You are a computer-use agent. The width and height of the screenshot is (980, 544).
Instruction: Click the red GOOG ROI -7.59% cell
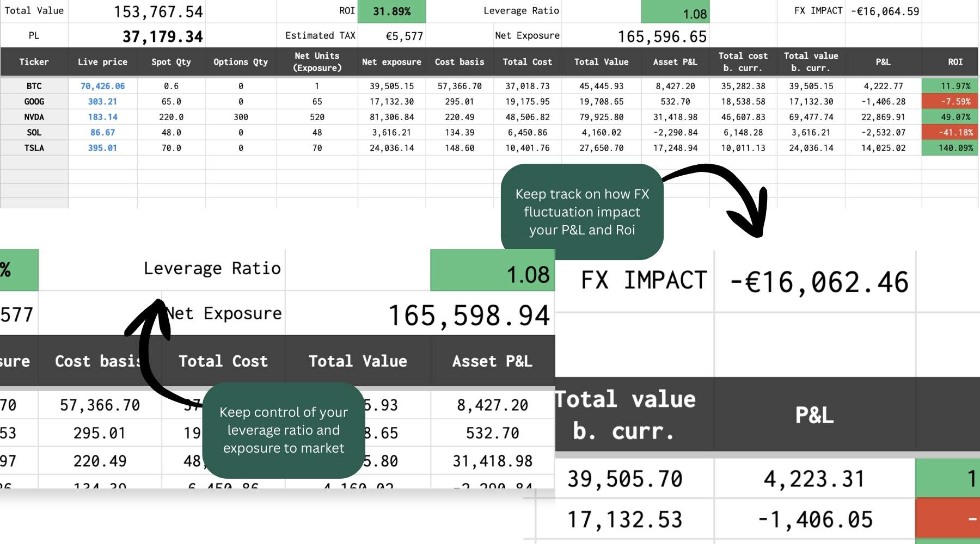pos(950,102)
